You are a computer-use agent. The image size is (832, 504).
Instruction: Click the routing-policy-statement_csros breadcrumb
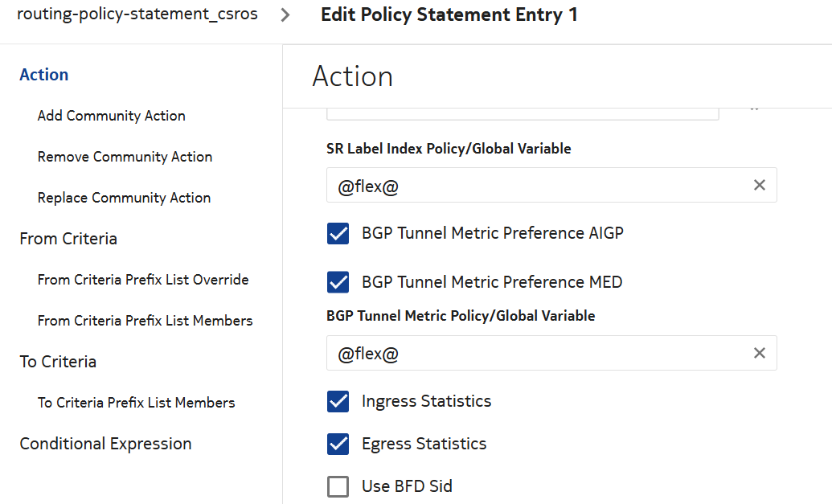coord(137,14)
